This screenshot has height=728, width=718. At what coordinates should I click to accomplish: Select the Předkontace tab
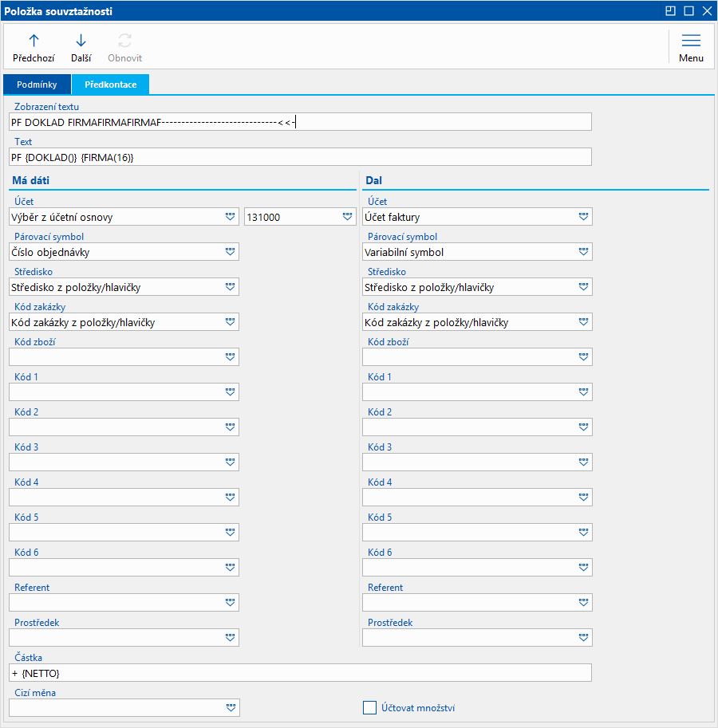pyautogui.click(x=110, y=85)
